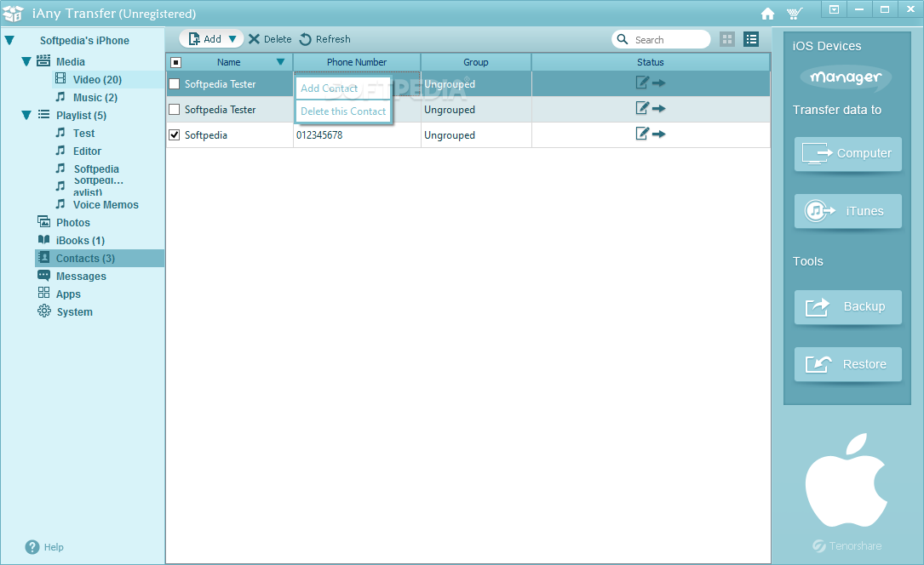This screenshot has width=924, height=565.
Task: Collapse the Media tree node
Action: coord(26,62)
